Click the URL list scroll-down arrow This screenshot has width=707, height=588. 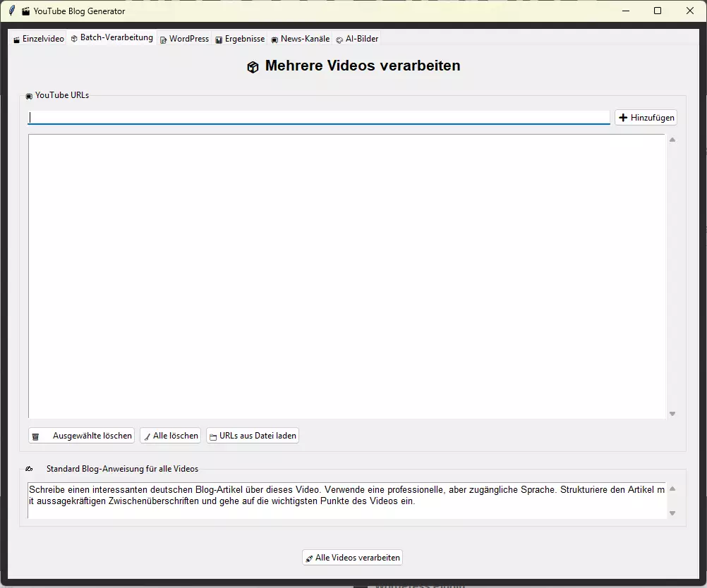click(x=672, y=414)
